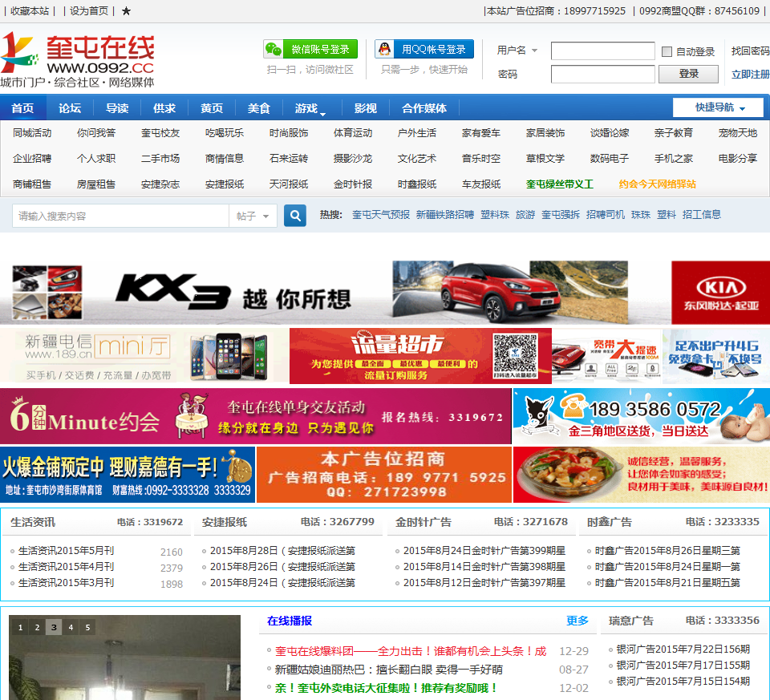Click the 更多 link in 在线播报
Screen dimensions: 770x700
(577, 621)
